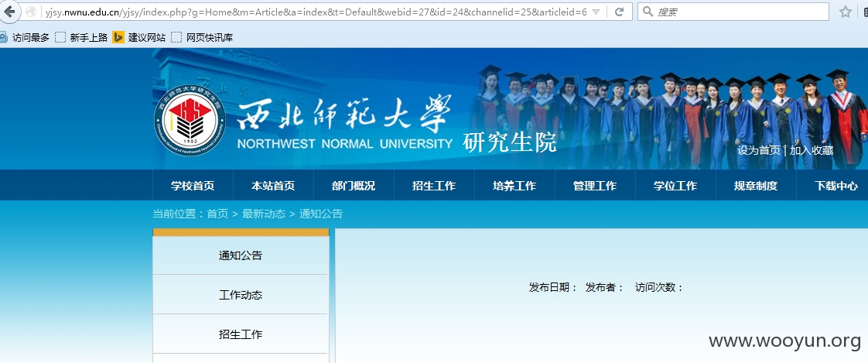Click 设为首页 link in banner
Viewport: 868px width, 363px height.
point(758,150)
